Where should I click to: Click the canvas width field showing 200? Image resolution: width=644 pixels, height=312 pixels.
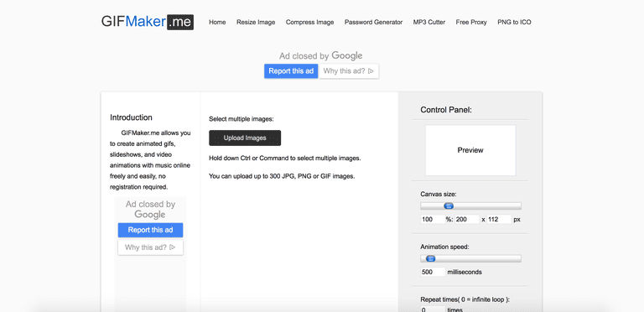(467, 219)
